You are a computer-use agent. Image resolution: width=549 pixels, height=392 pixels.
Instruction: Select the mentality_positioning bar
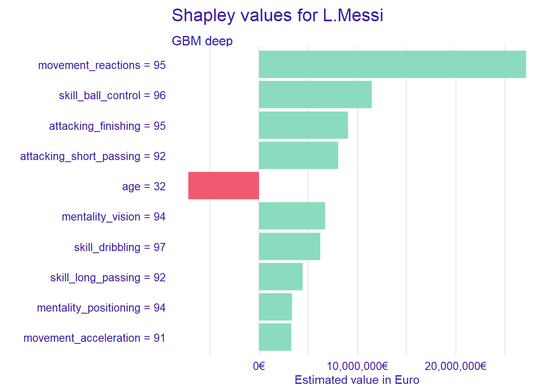point(275,307)
